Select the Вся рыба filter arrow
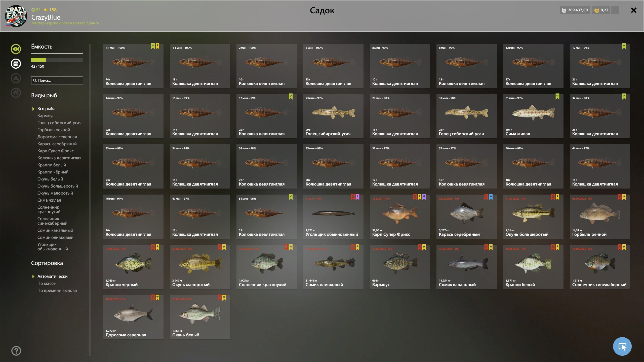 [33, 109]
